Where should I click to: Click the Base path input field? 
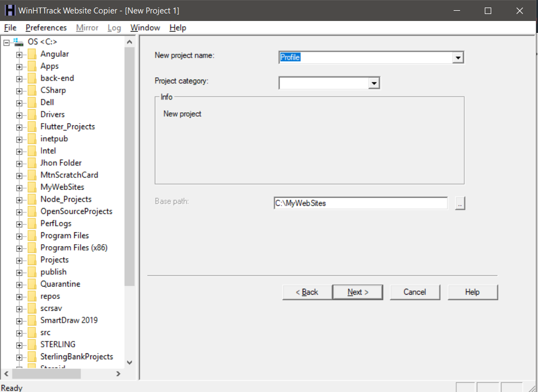(x=361, y=203)
